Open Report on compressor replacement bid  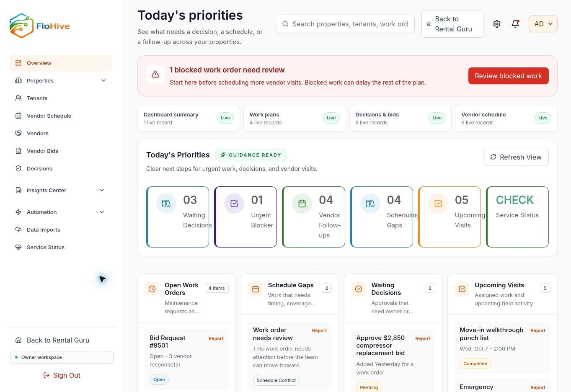pyautogui.click(x=423, y=338)
